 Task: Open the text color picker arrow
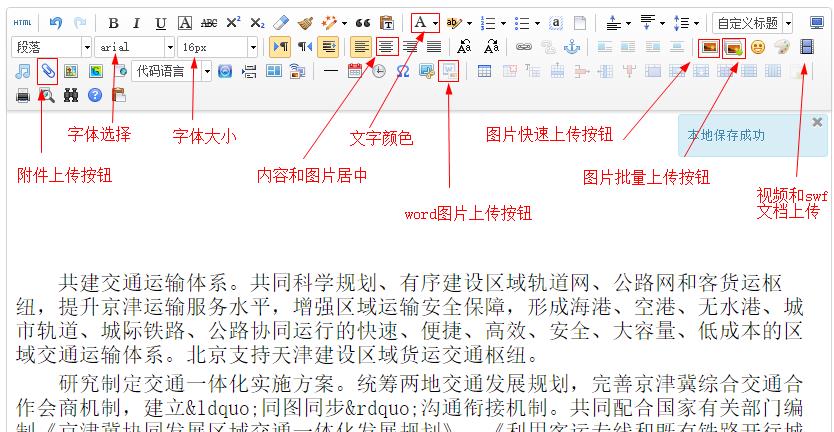[436, 22]
